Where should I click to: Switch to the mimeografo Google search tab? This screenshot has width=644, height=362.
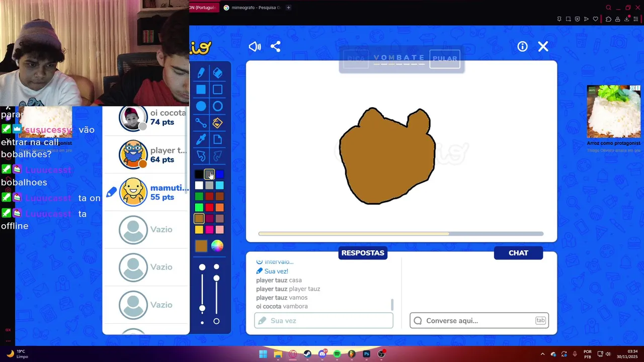pos(252,8)
